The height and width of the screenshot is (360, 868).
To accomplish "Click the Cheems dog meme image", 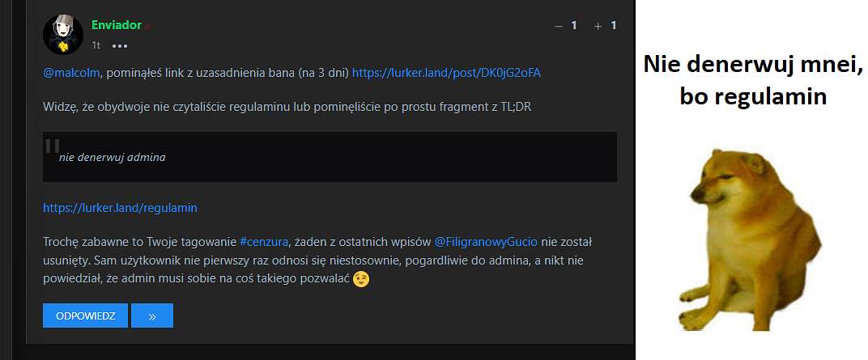I will click(750, 239).
